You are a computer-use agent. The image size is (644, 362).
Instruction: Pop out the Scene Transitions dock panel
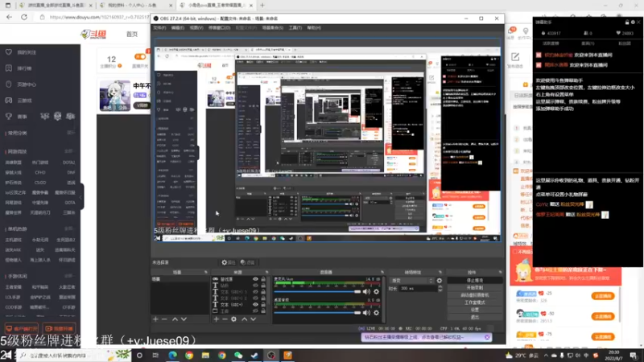coord(440,272)
